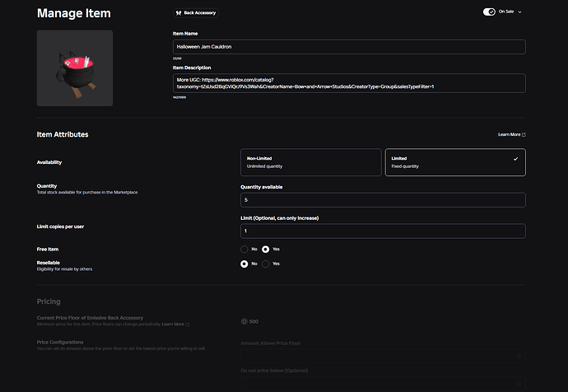Click the Robux icon in Do not price below field
The height and width of the screenshot is (392, 568).
coord(519,384)
